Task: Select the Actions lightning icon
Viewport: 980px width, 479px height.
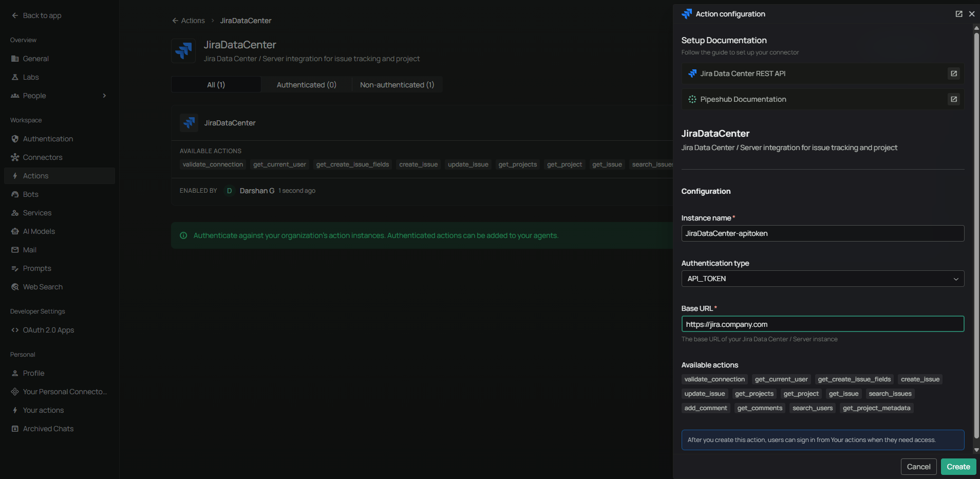Action: pos(15,176)
